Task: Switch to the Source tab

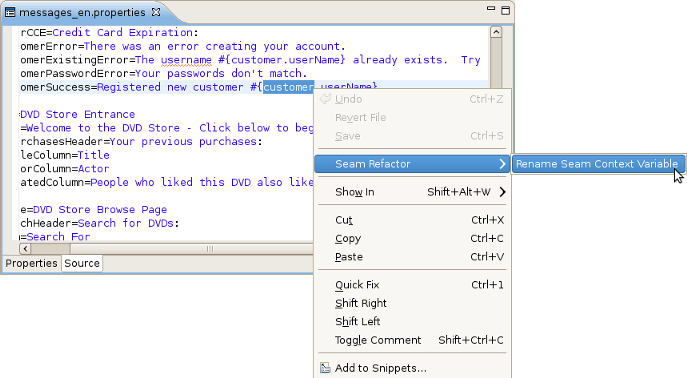Action: point(82,263)
